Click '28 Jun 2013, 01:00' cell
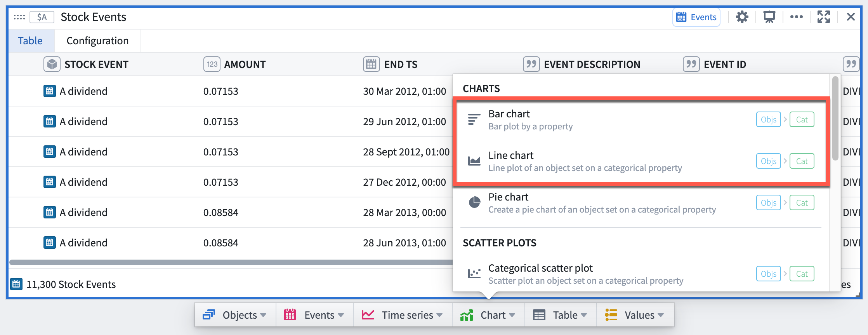The image size is (868, 335). pyautogui.click(x=404, y=243)
